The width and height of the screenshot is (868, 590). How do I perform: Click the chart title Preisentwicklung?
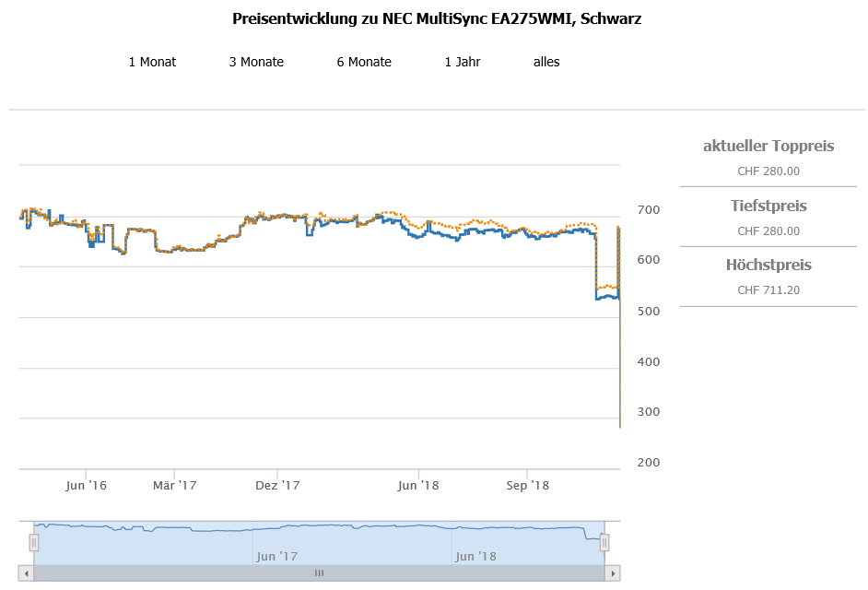click(437, 18)
